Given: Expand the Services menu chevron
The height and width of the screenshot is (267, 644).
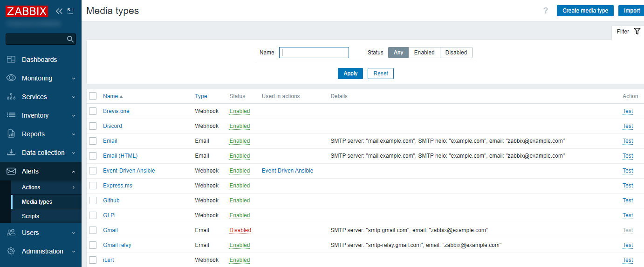Looking at the screenshot, I should coord(74,97).
